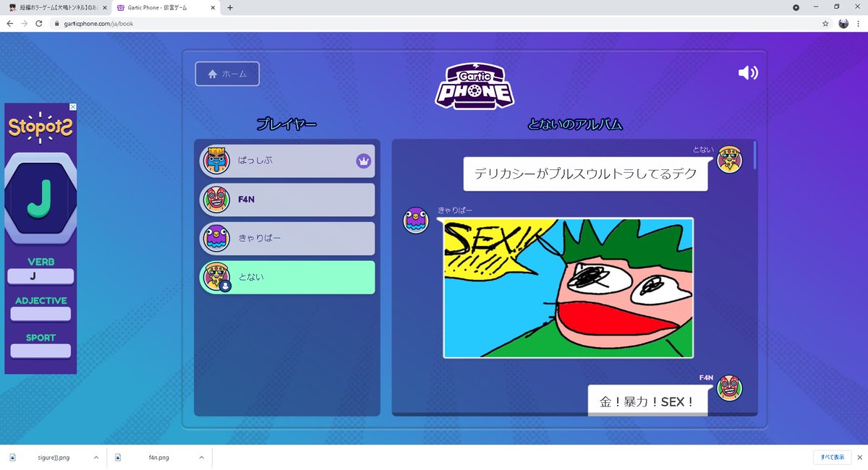Expand options for the f4n.png download
868x470 pixels.
coord(202,458)
